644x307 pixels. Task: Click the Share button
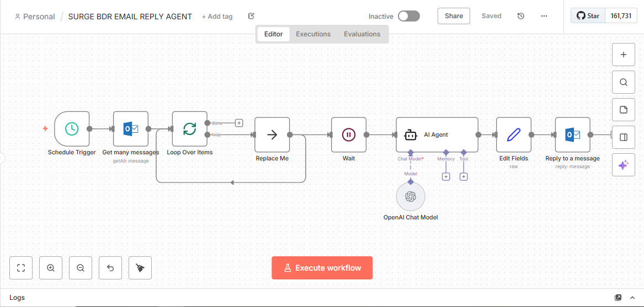tap(454, 16)
